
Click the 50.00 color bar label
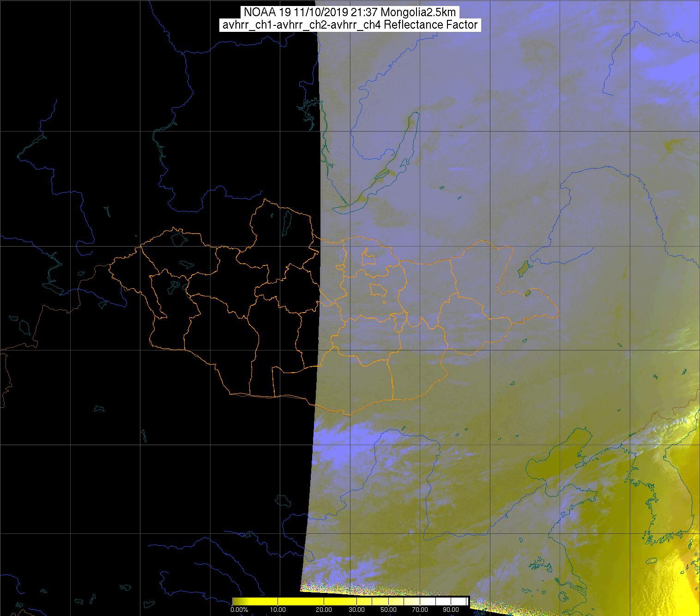tap(389, 610)
